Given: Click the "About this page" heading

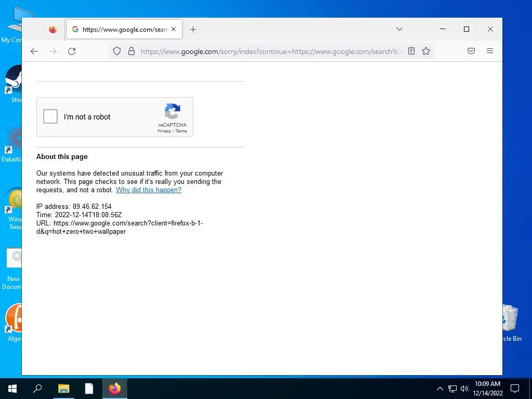Looking at the screenshot, I should pyautogui.click(x=62, y=157).
